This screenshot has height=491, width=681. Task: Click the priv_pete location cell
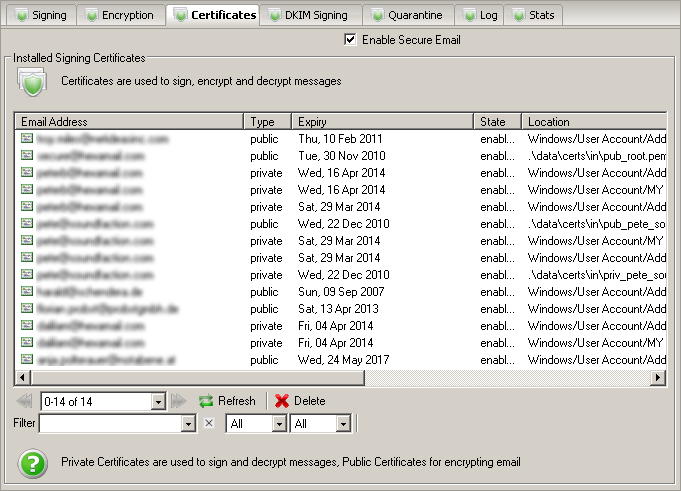click(596, 275)
